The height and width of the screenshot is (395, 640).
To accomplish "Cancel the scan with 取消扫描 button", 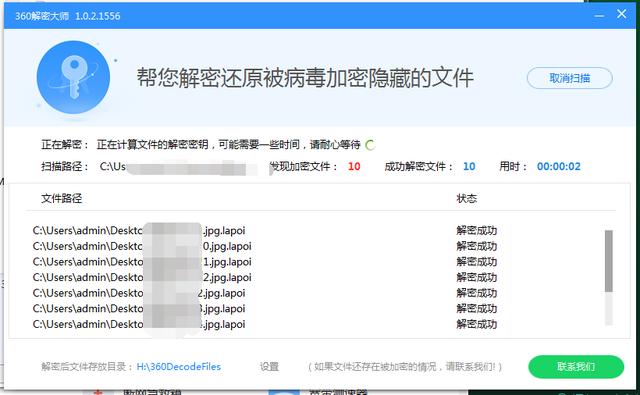I will 569,78.
